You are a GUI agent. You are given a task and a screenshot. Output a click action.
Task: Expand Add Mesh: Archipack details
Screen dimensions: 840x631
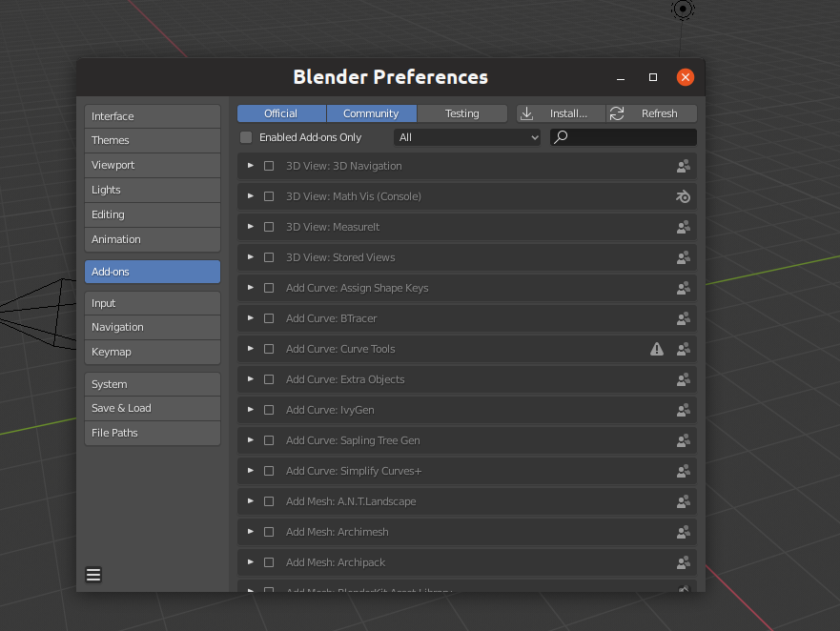250,563
